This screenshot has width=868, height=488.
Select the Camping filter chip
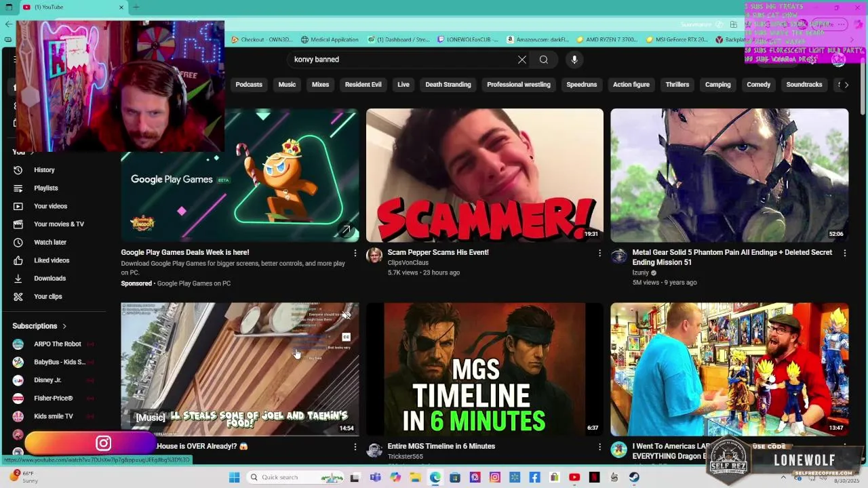[717, 85]
